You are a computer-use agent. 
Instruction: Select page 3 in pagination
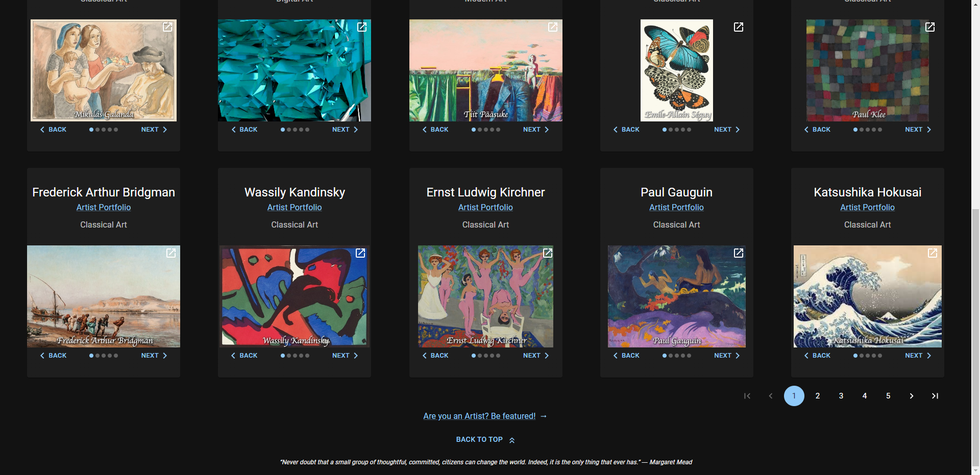(x=841, y=396)
